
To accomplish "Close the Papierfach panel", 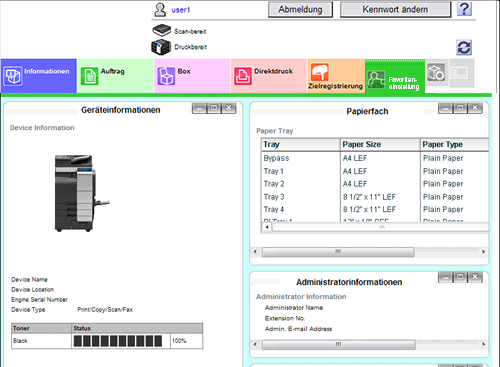I will coord(475,108).
